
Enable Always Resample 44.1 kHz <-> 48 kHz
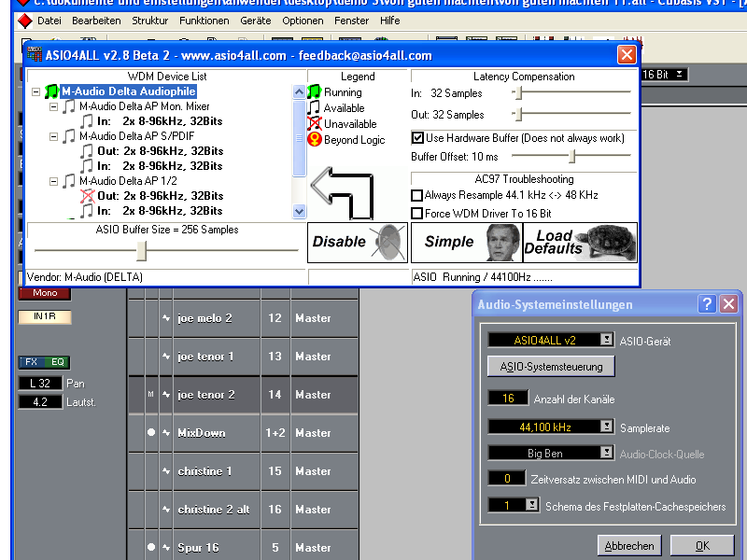coord(416,195)
